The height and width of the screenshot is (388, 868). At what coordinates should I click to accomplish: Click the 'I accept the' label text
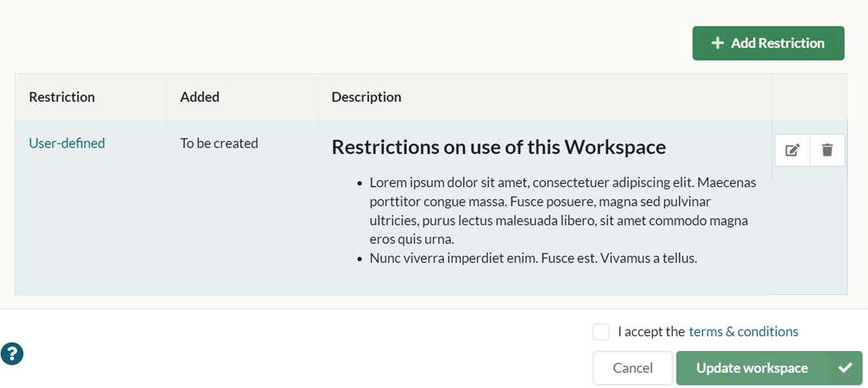click(650, 332)
